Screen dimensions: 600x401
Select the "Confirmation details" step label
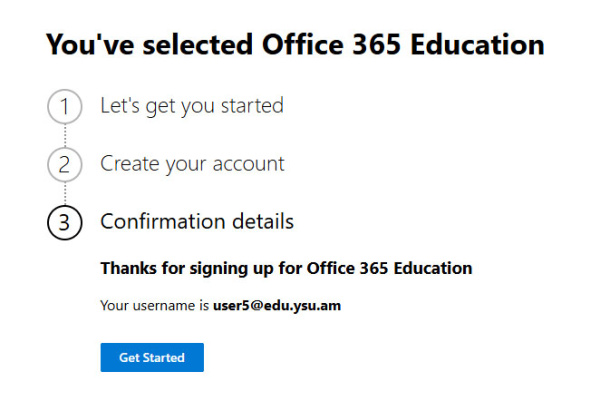tap(197, 221)
